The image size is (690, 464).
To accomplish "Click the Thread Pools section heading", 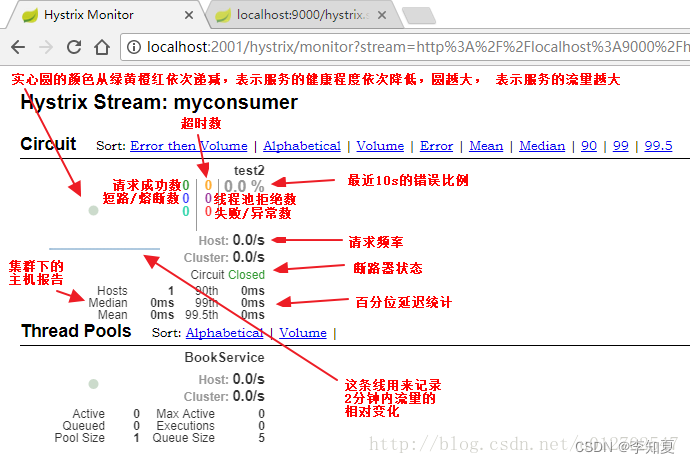I will coord(76,331).
